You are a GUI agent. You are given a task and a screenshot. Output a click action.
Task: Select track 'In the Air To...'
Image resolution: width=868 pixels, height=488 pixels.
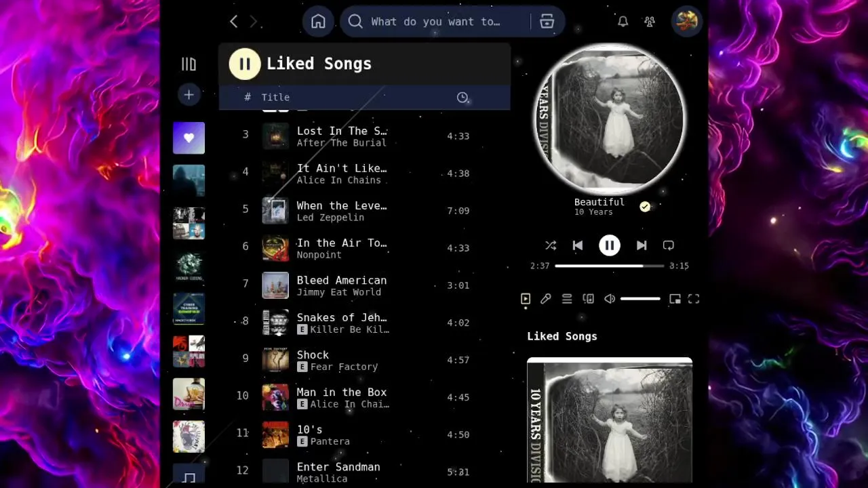pos(342,243)
